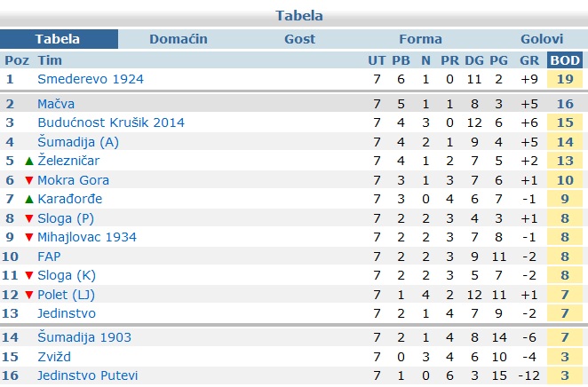Select the Forma tab

[420, 39]
